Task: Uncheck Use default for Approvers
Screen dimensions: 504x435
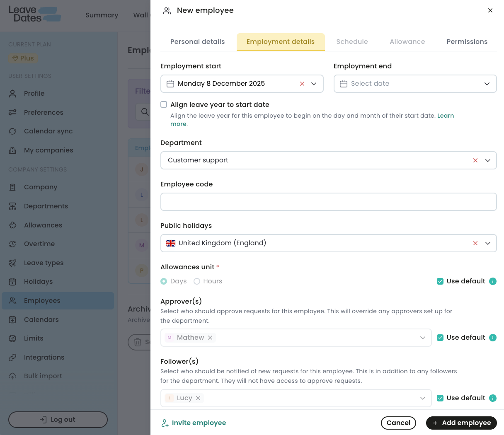Action: (x=440, y=338)
